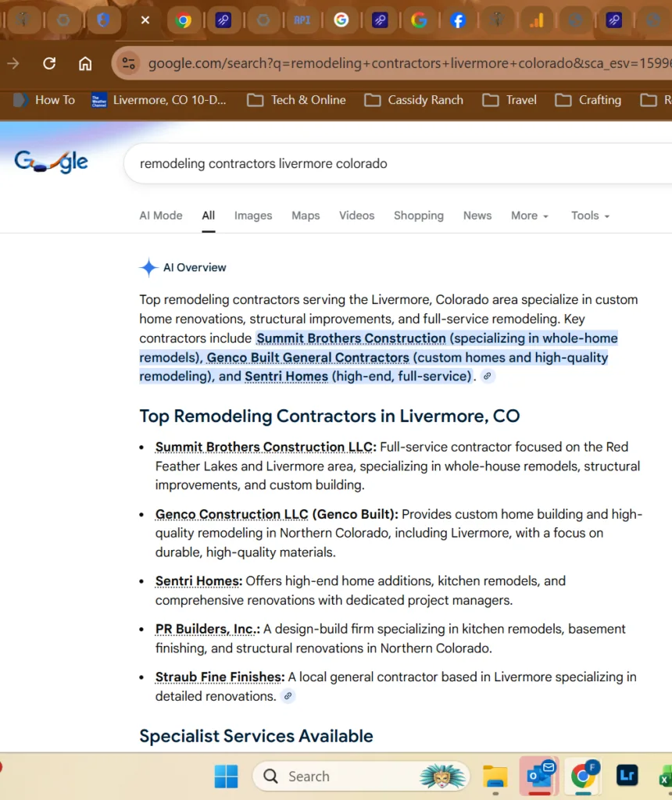Select the pinned Facebook tab
672x800 pixels.
(x=459, y=20)
